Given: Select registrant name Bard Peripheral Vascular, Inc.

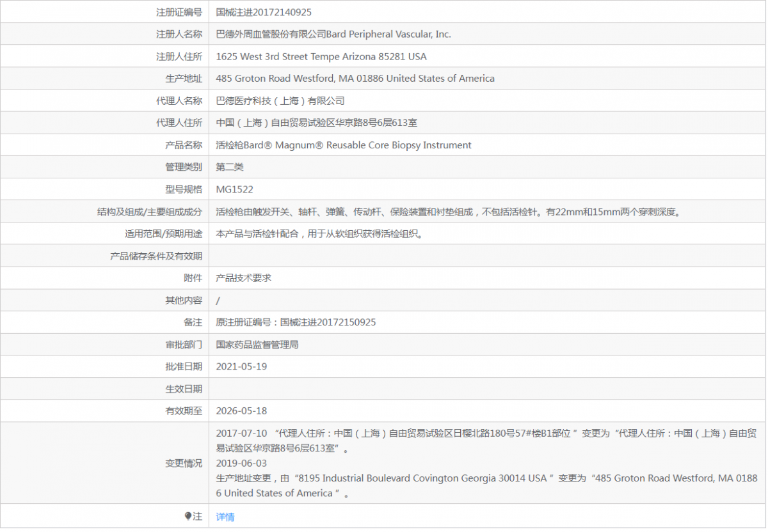Looking at the screenshot, I should point(389,35).
